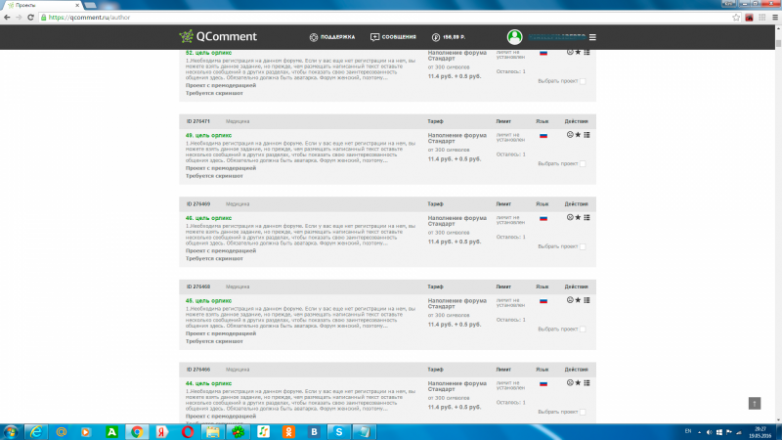Click Медицина category next to ID 276469
Viewport: 782px width, 440px height.
pos(237,204)
